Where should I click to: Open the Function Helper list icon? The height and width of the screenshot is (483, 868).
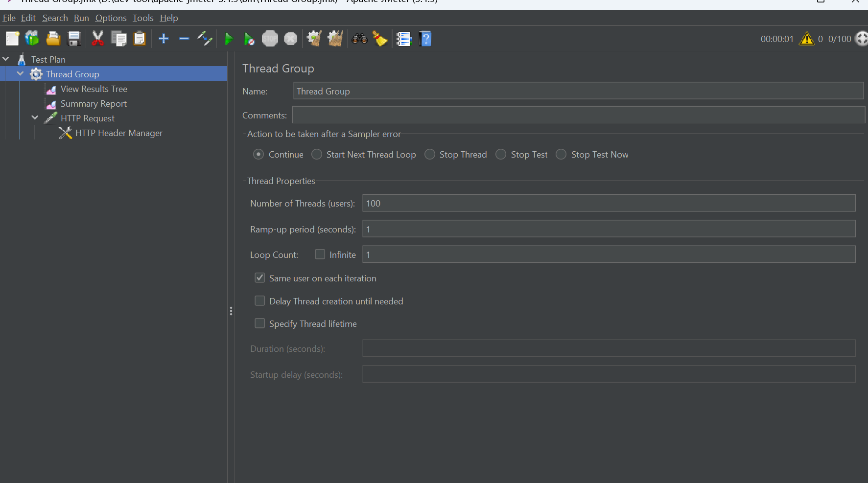coord(403,39)
